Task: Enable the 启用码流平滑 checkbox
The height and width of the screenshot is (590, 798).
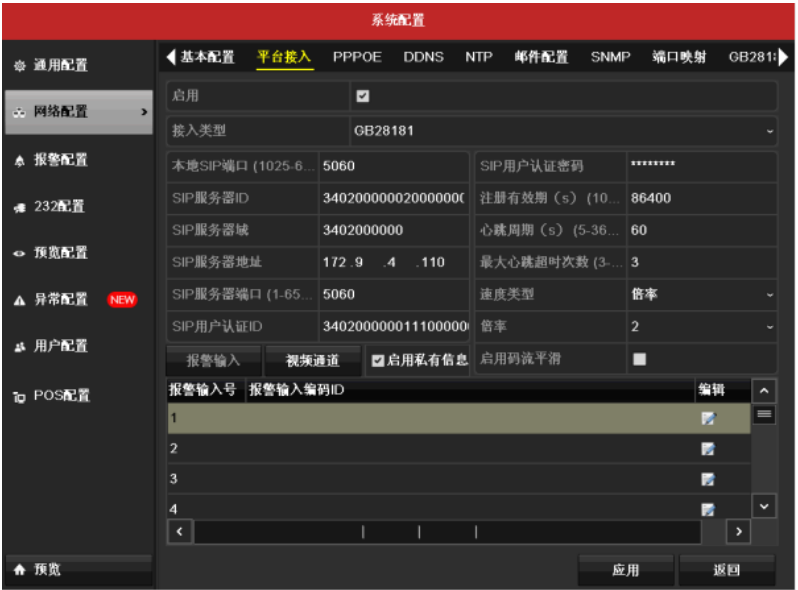Action: (640, 359)
